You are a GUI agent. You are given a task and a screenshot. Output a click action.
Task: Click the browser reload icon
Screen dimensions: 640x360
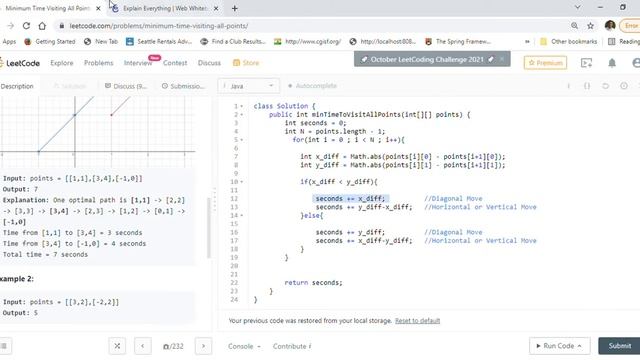coord(26,26)
